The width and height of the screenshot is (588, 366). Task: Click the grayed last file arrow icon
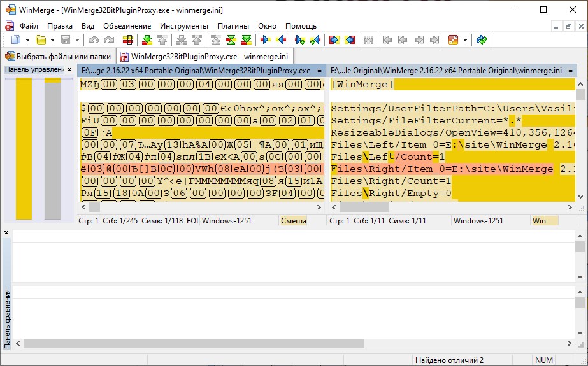(434, 39)
